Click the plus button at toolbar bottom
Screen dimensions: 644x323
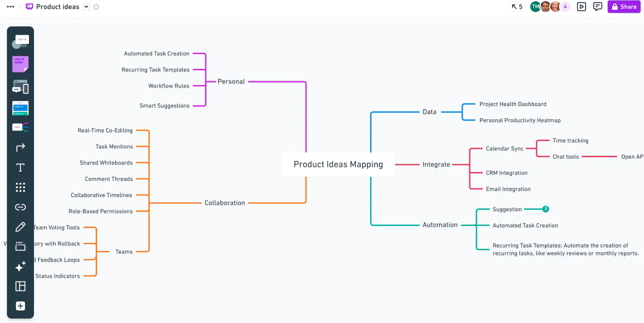pos(20,306)
